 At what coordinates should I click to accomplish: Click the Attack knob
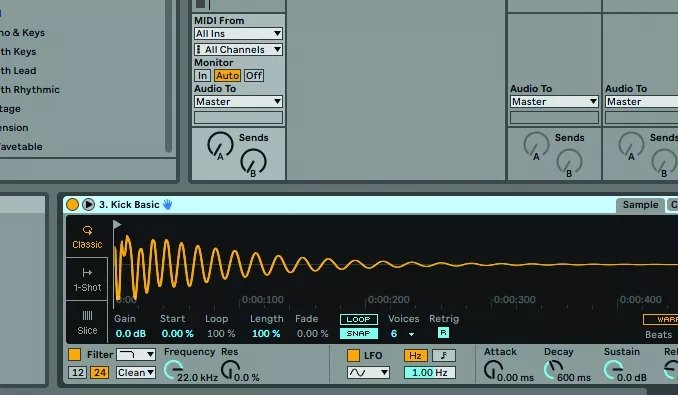coord(493,370)
